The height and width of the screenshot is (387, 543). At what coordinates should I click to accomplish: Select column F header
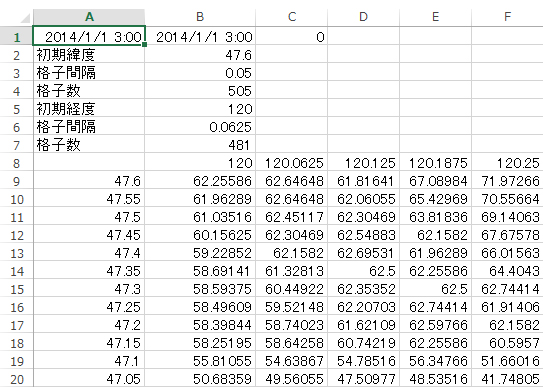pos(507,17)
